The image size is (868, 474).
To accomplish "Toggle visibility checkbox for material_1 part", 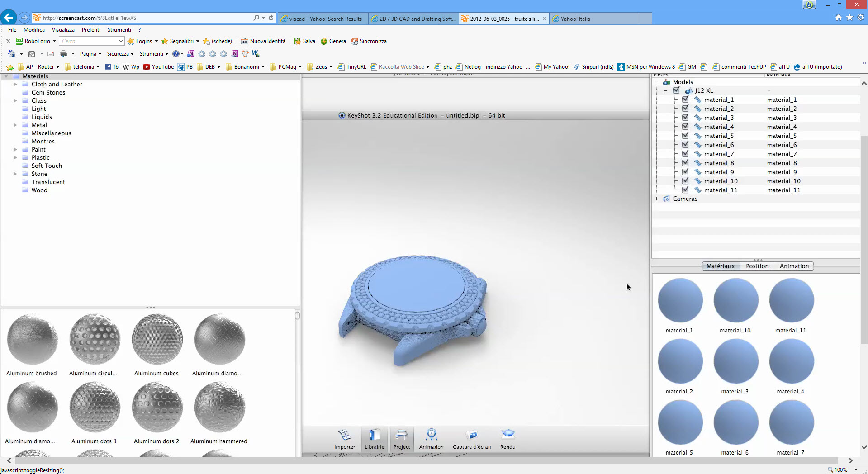I will coord(685,100).
